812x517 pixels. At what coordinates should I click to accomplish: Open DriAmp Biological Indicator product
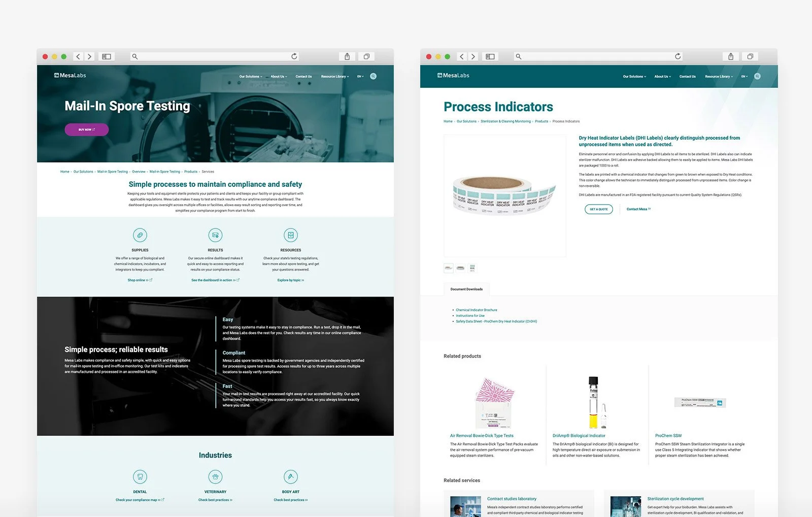click(x=579, y=436)
